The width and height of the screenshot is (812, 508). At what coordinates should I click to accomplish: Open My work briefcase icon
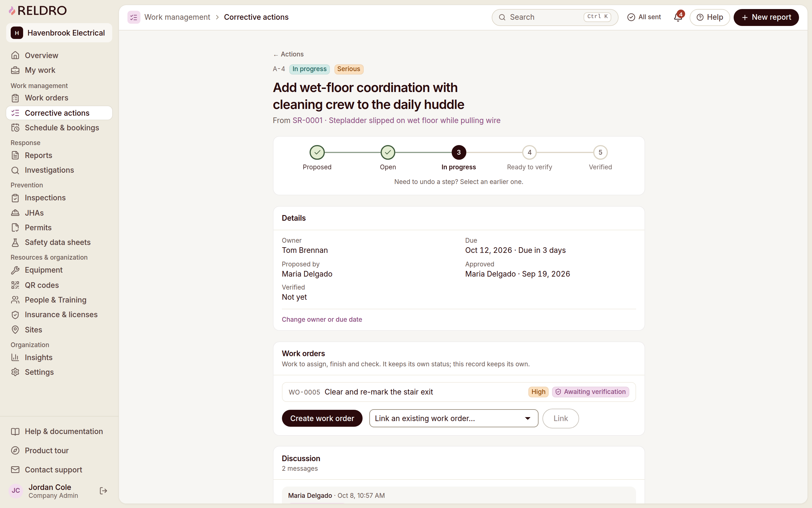[15, 70]
